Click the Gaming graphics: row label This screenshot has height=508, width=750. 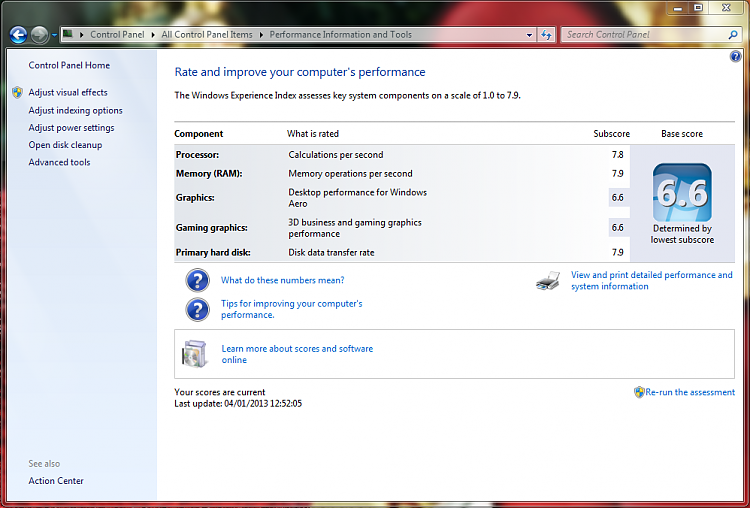(211, 228)
